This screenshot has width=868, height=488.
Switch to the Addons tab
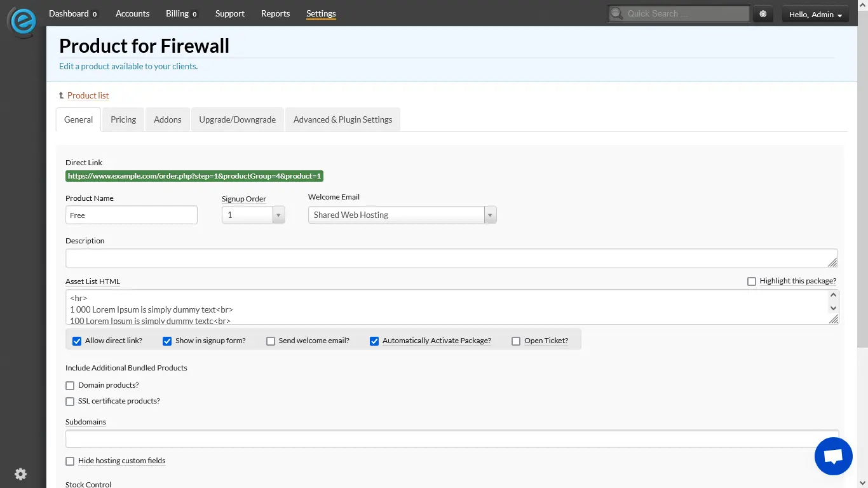(x=168, y=119)
